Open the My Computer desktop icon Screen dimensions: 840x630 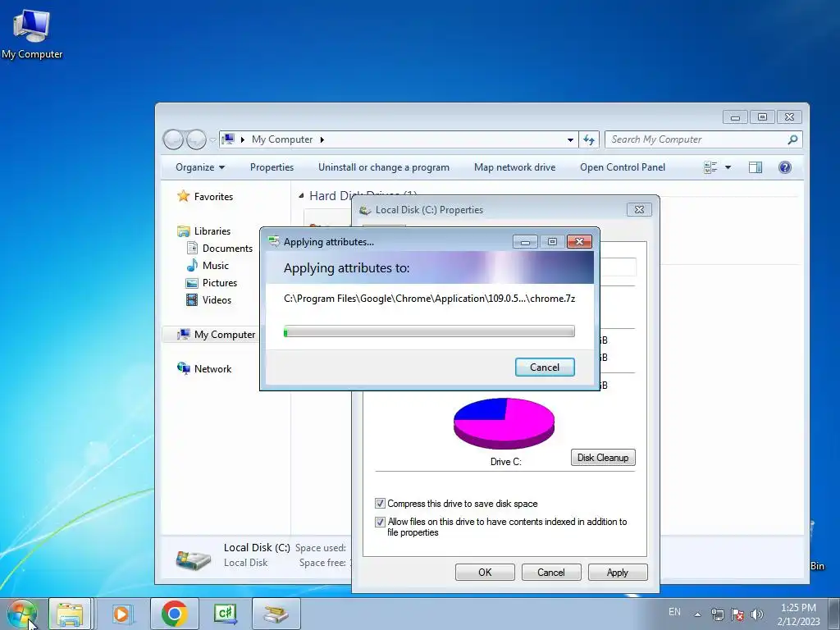pos(32,33)
